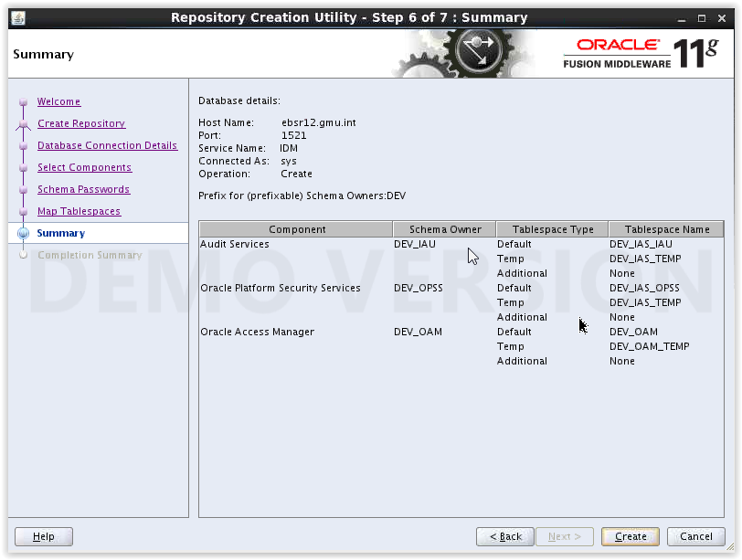The width and height of the screenshot is (742, 560).
Task: Go to the Select Components step
Action: [x=85, y=167]
